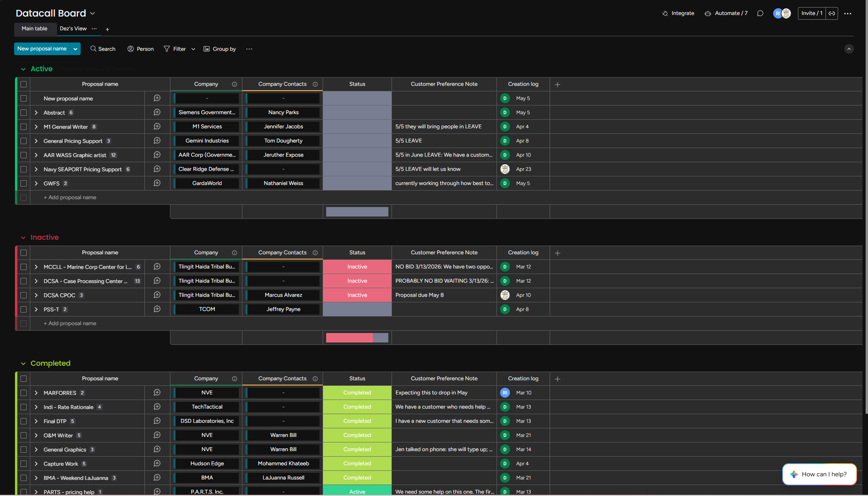Click Company column info icon in Inactive group
The width and height of the screenshot is (868, 496).
(235, 253)
